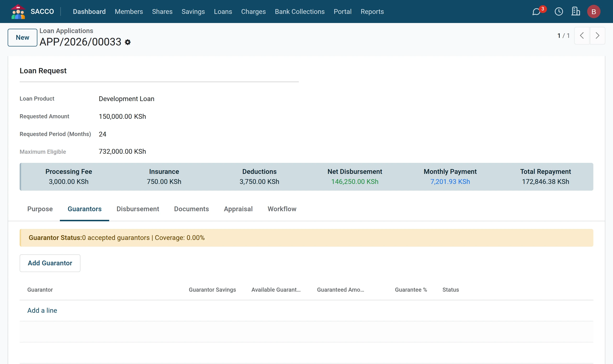Click Add a line link
This screenshot has width=613, height=364.
42,310
